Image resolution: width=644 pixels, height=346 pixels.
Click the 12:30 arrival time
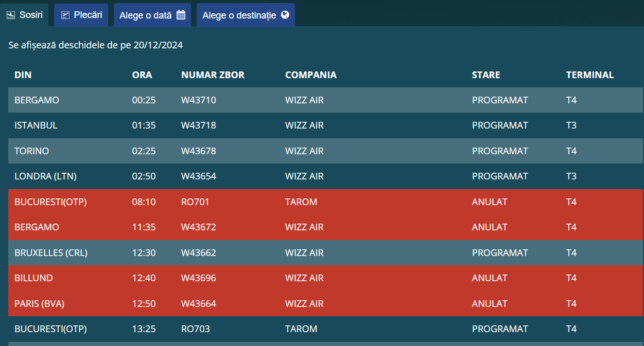(x=144, y=253)
